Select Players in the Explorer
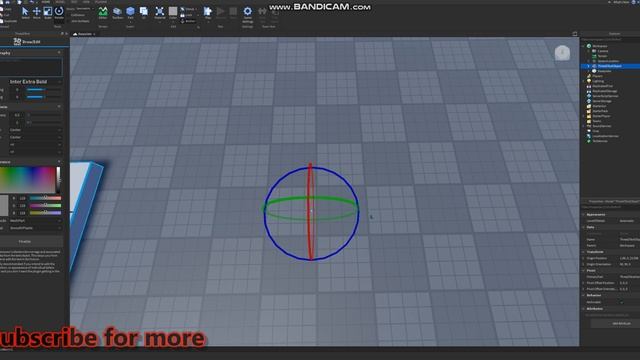 coord(597,76)
